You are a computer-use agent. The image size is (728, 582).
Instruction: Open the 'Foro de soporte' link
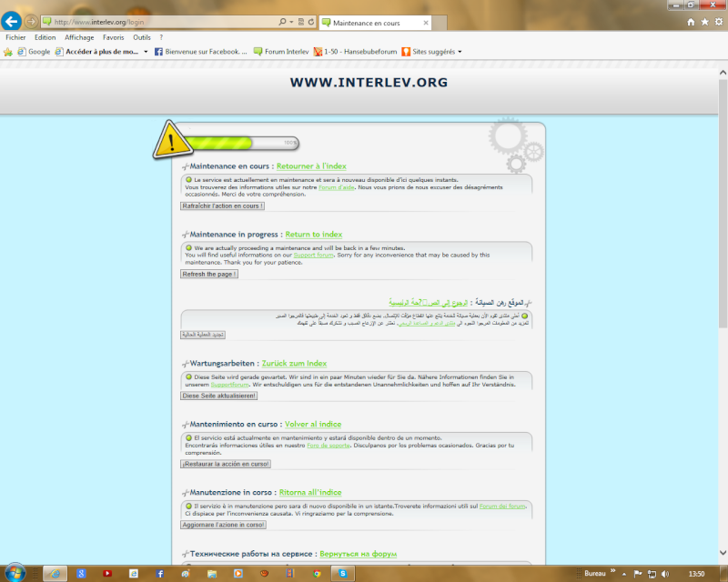(329, 445)
